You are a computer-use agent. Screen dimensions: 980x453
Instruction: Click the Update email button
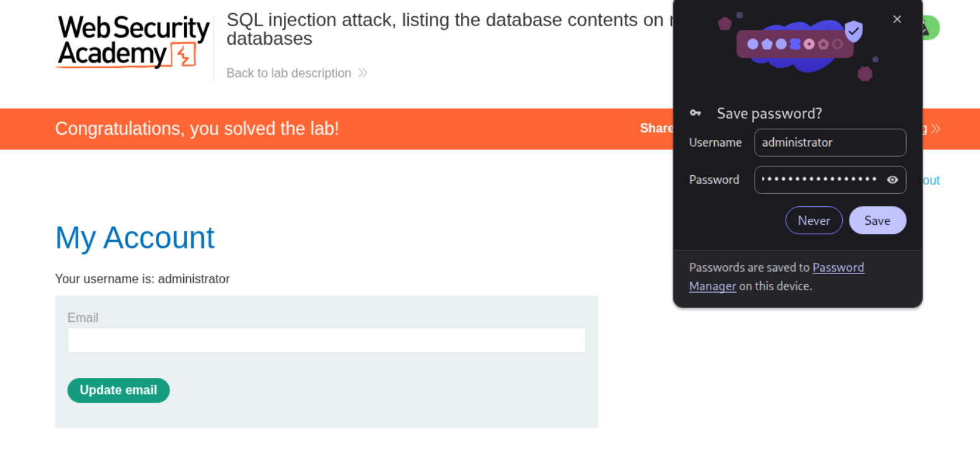click(119, 390)
